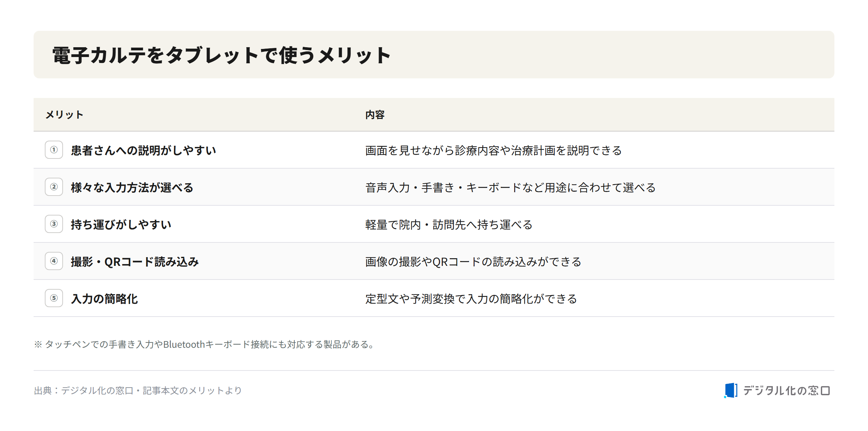Image resolution: width=868 pixels, height=431 pixels.
Task: Select the メリット column header
Action: 64,115
